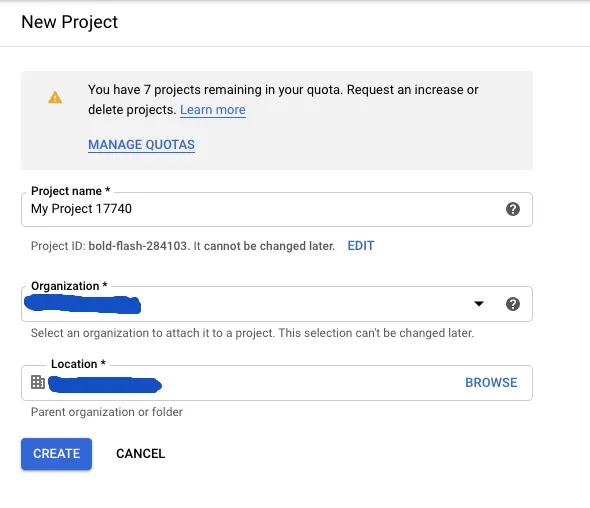Screen dimensions: 590x508
Task: Select the redacted Location field value
Action: [105, 384]
